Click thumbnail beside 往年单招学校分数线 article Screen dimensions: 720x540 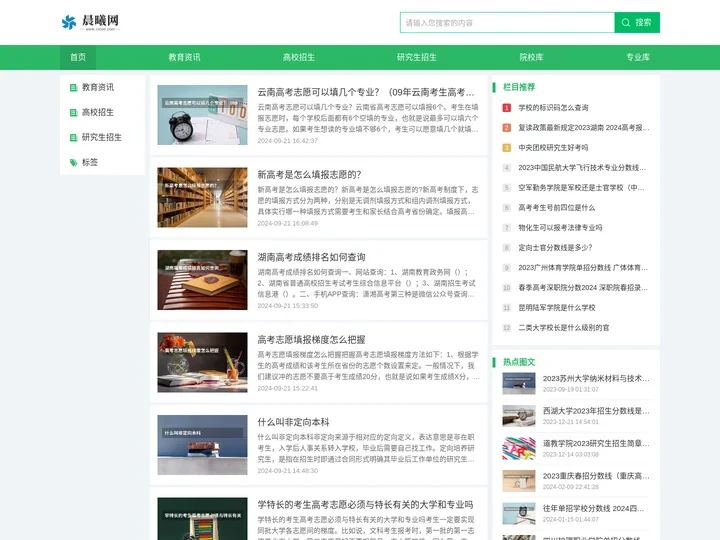click(x=519, y=513)
